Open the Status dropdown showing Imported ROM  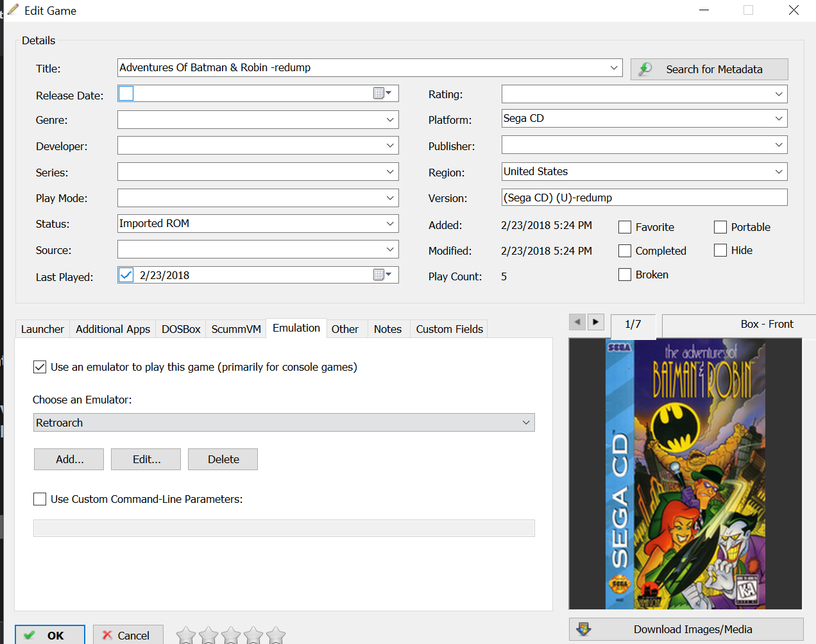coord(390,224)
